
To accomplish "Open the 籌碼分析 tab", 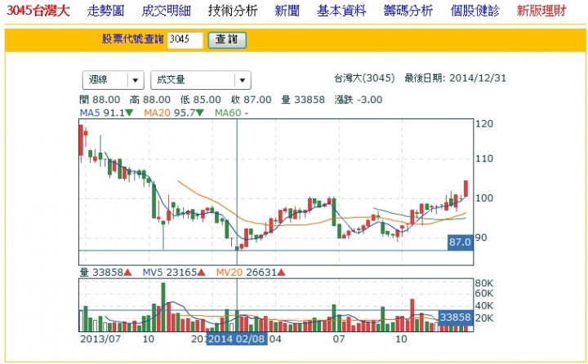I will 408,11.
